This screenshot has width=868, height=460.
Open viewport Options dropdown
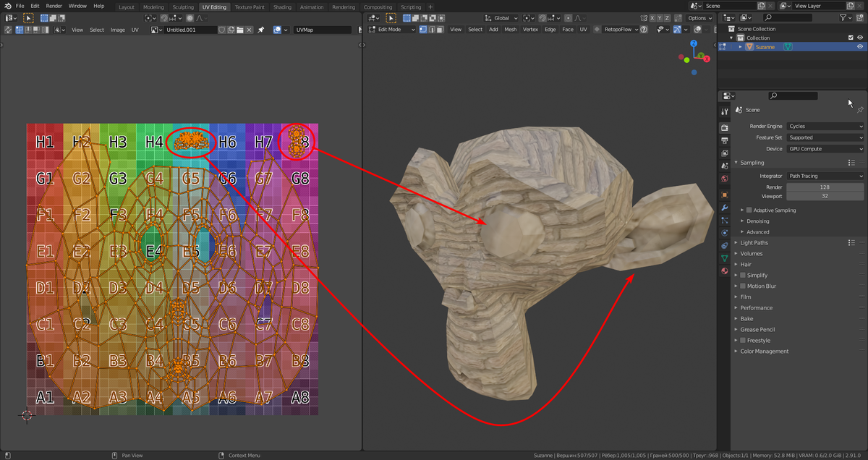point(700,17)
